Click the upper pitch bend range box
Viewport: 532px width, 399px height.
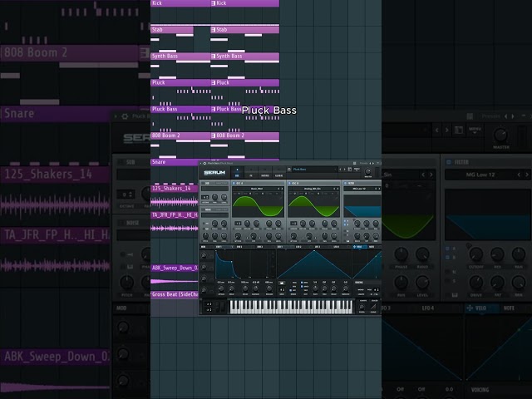209,304
